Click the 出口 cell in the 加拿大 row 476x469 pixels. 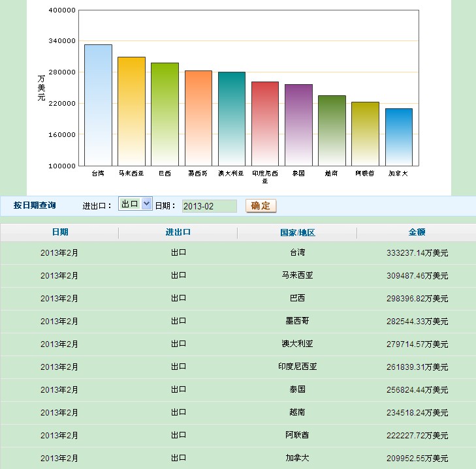[x=178, y=458]
